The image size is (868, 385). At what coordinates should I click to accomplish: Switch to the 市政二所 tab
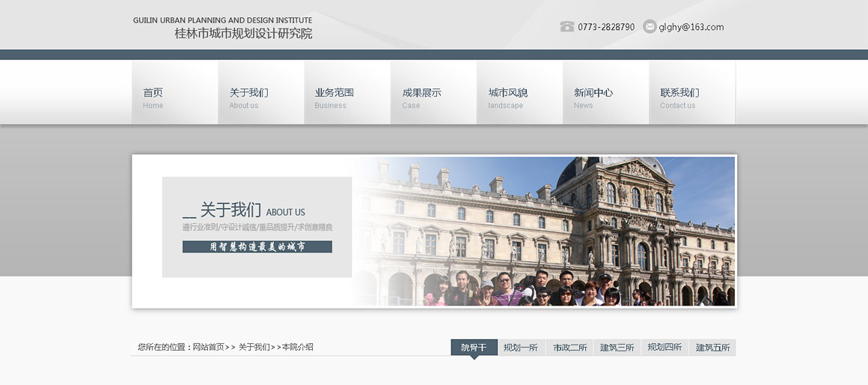tap(570, 348)
